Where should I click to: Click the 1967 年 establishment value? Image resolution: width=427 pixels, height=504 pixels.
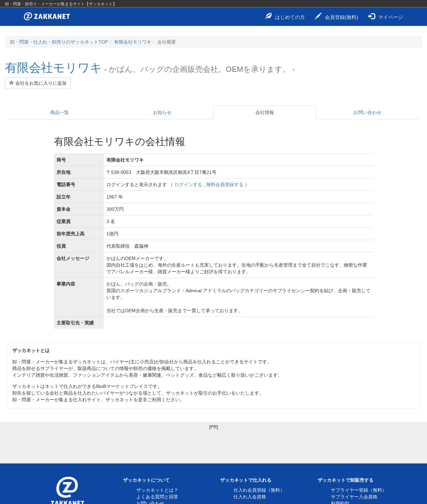tap(115, 197)
